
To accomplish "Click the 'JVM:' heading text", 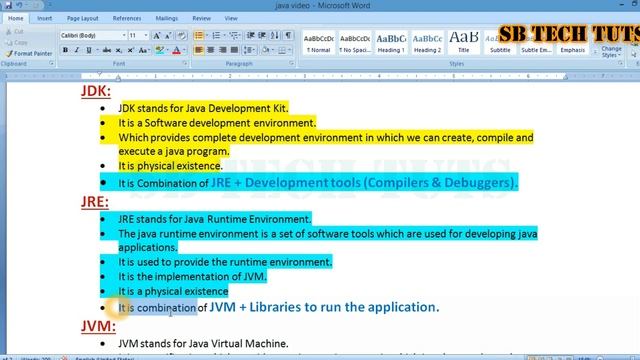I will point(98,326).
